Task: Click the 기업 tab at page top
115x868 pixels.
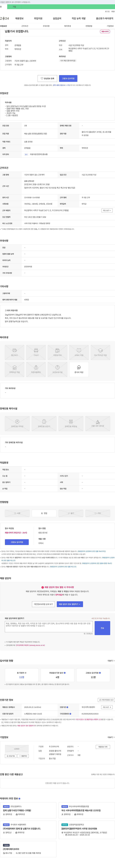Action: click(x=14, y=7)
